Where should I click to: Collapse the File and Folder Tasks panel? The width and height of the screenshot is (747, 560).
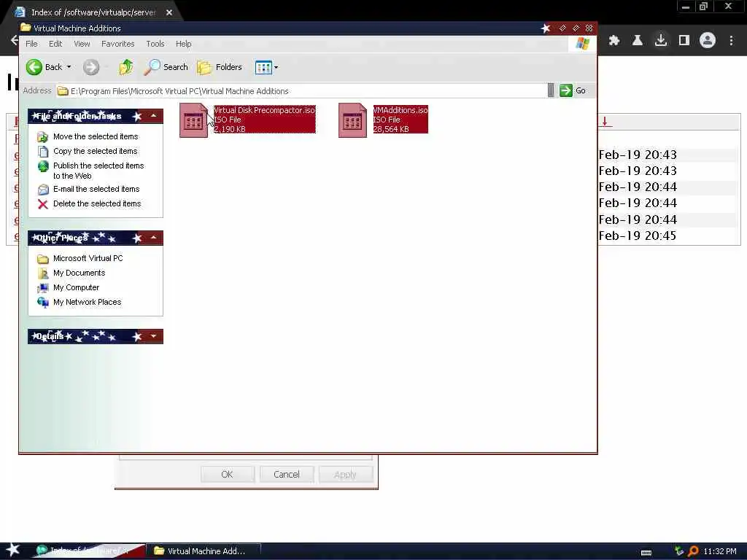[x=153, y=116]
